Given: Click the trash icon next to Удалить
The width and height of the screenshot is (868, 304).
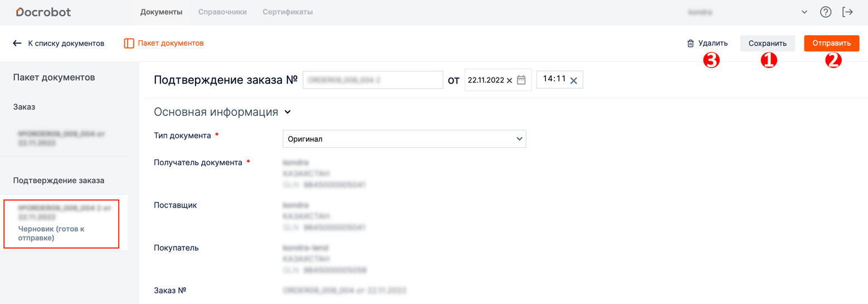Looking at the screenshot, I should click(x=690, y=43).
